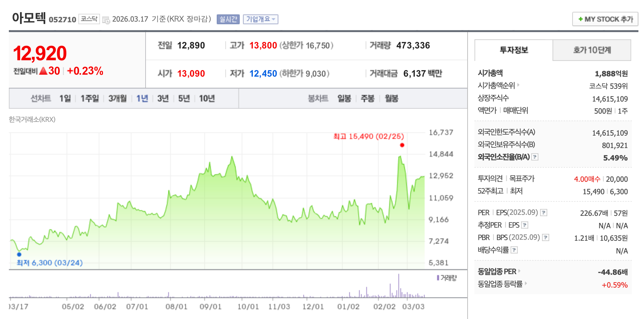Image resolution: width=644 pixels, height=319 pixels.
Task: Click the help icon next to 배당수익률
Action: click(x=514, y=250)
